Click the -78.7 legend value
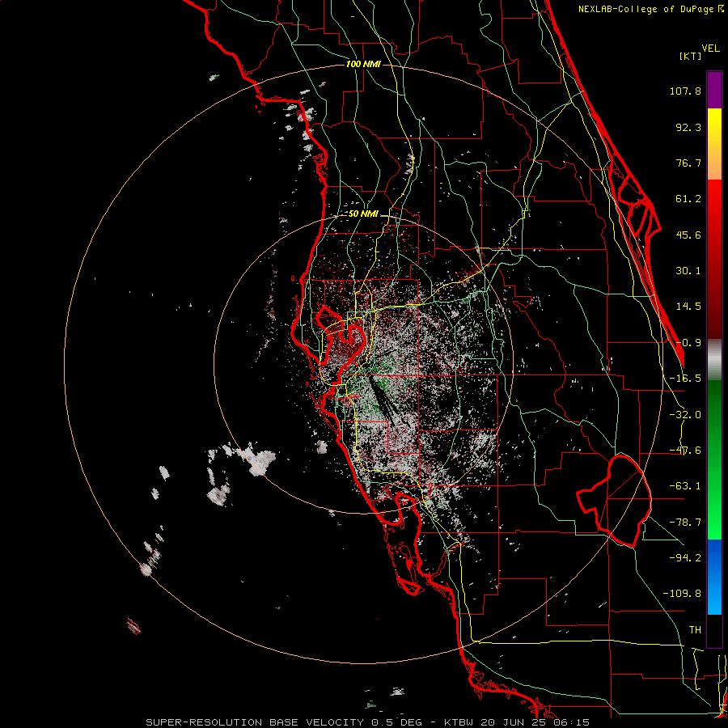Viewport: 728px width, 728px height. coord(685,523)
